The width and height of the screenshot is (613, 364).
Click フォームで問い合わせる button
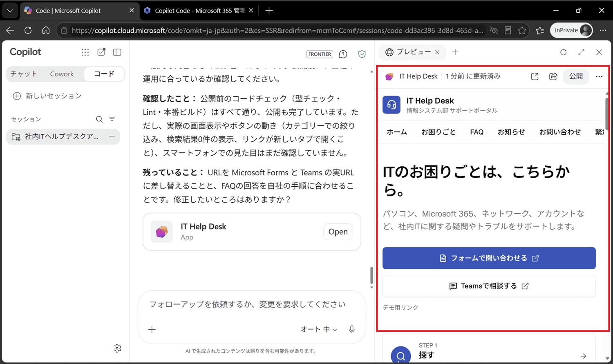pyautogui.click(x=489, y=258)
